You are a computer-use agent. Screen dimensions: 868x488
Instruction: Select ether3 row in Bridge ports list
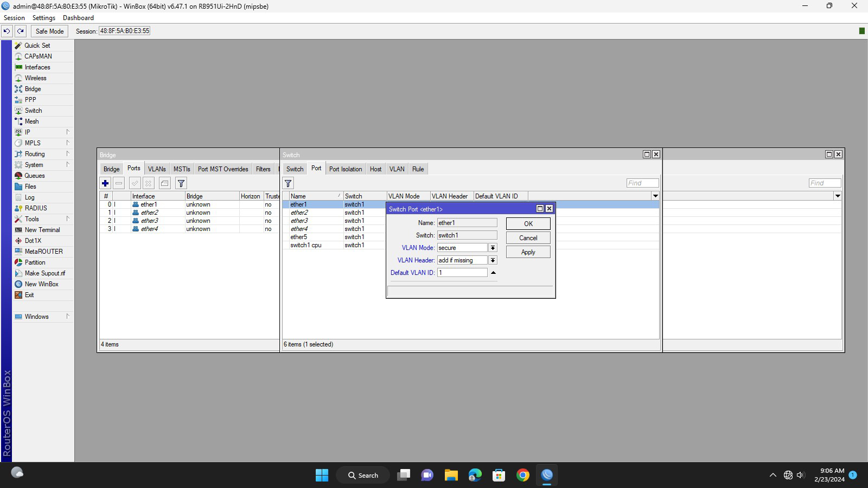pyautogui.click(x=190, y=221)
